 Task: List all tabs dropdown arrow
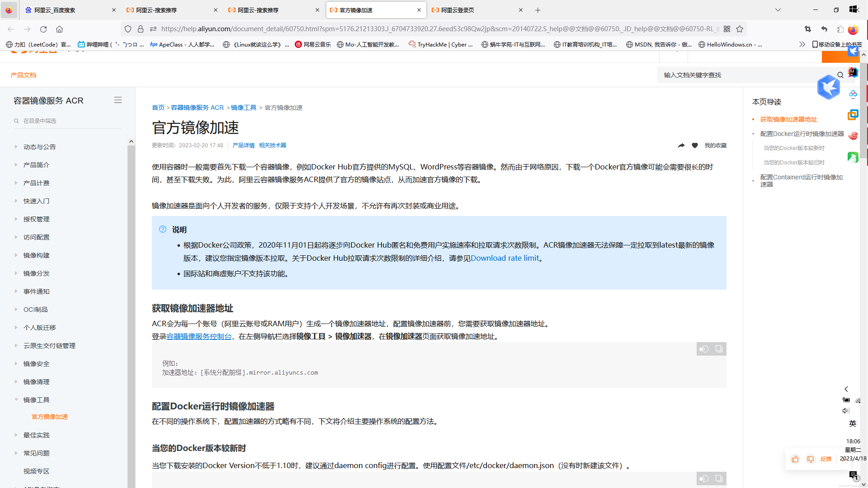pos(778,10)
